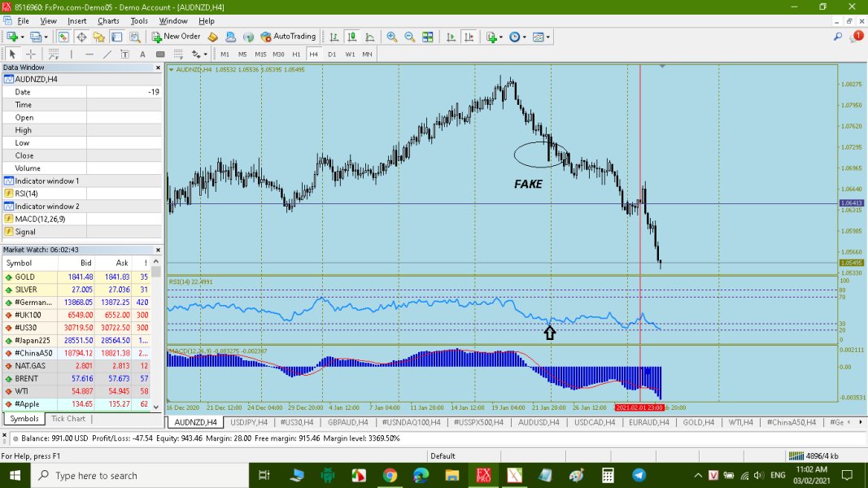The height and width of the screenshot is (488, 868).
Task: Open Telegram from the Windows taskbar
Action: point(639,475)
